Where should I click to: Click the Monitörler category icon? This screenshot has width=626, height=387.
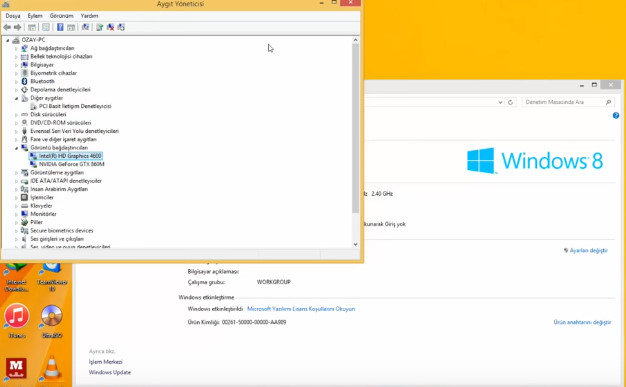point(24,214)
